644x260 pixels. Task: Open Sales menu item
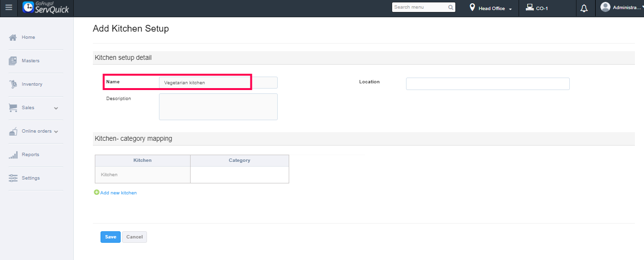click(28, 108)
